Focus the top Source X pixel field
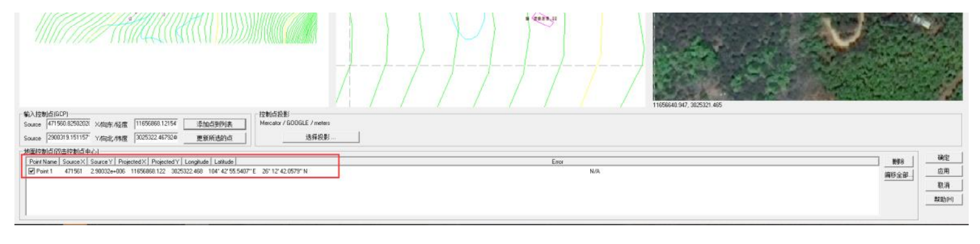Viewport: 980px width, 244px height. [x=69, y=124]
